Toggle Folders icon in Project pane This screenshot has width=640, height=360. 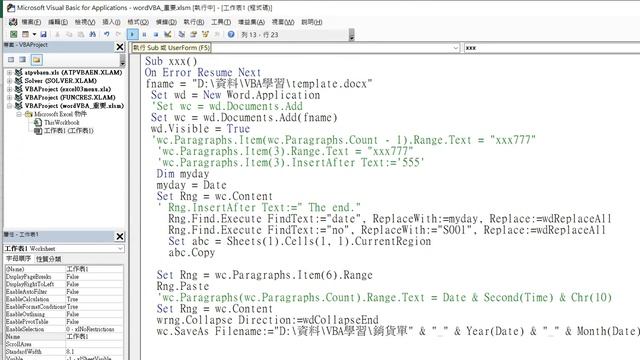(x=36, y=60)
